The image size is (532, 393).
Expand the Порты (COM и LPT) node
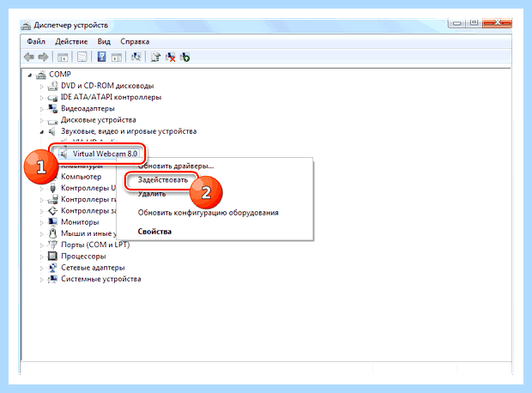[42, 245]
